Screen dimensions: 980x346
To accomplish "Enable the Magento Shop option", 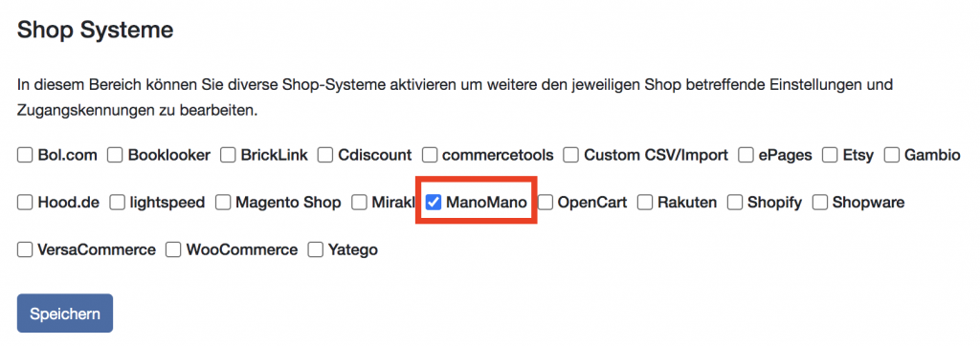I will pos(223,203).
